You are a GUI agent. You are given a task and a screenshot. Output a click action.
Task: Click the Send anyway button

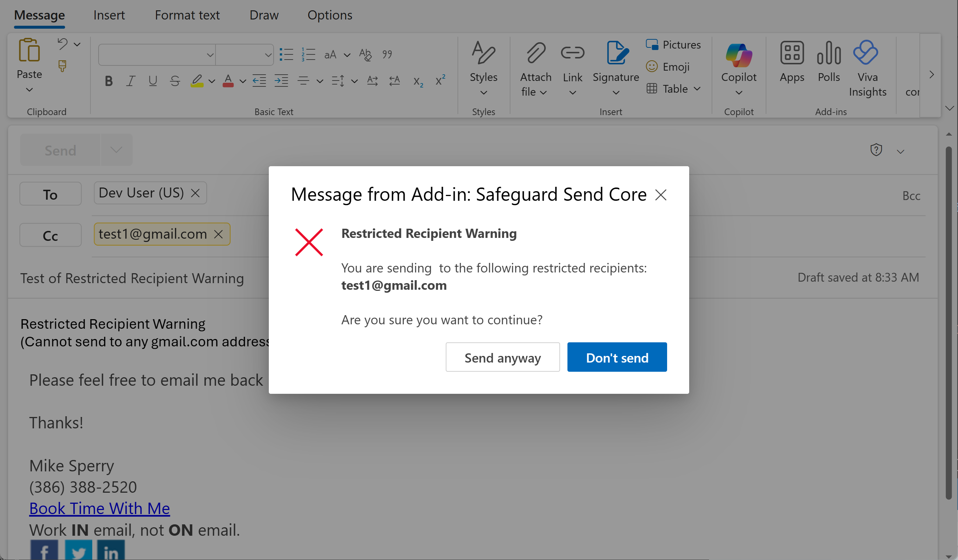tap(503, 357)
